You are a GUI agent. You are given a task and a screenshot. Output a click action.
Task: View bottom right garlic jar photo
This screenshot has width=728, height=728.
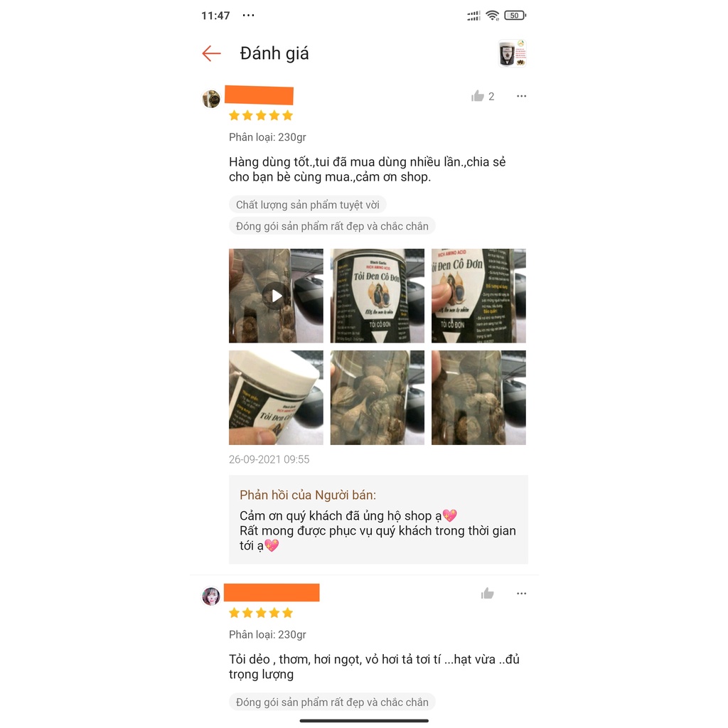(x=478, y=397)
